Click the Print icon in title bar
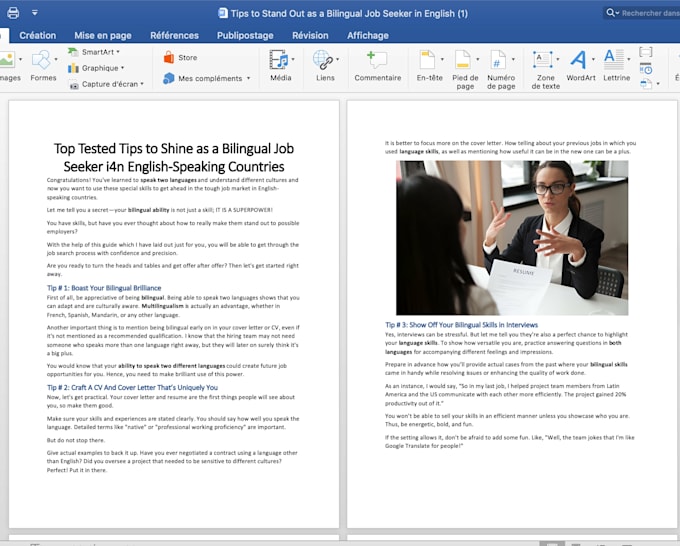Screen dimensions: 680x546 (x=13, y=13)
